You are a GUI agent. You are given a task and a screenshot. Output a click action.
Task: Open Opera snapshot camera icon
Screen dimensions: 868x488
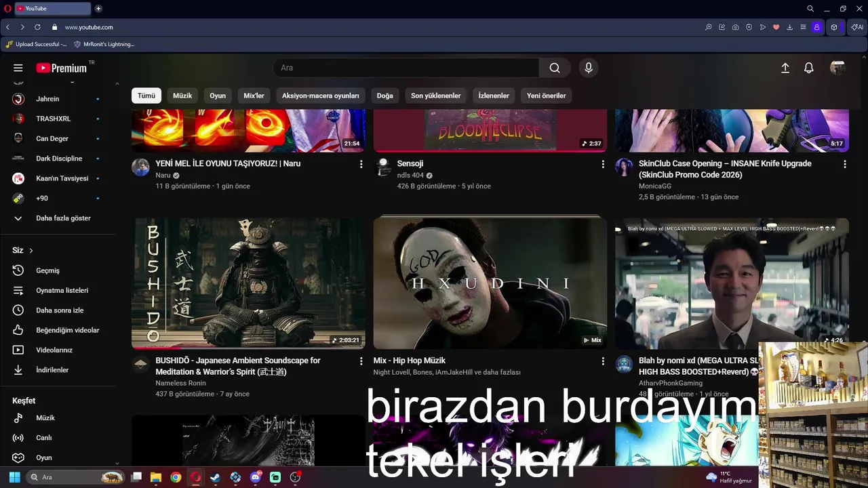(736, 27)
